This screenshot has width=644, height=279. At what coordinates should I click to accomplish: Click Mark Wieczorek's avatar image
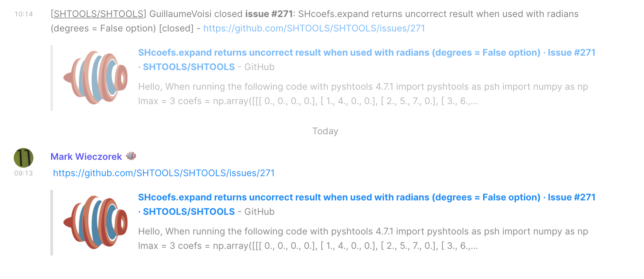pos(23,158)
